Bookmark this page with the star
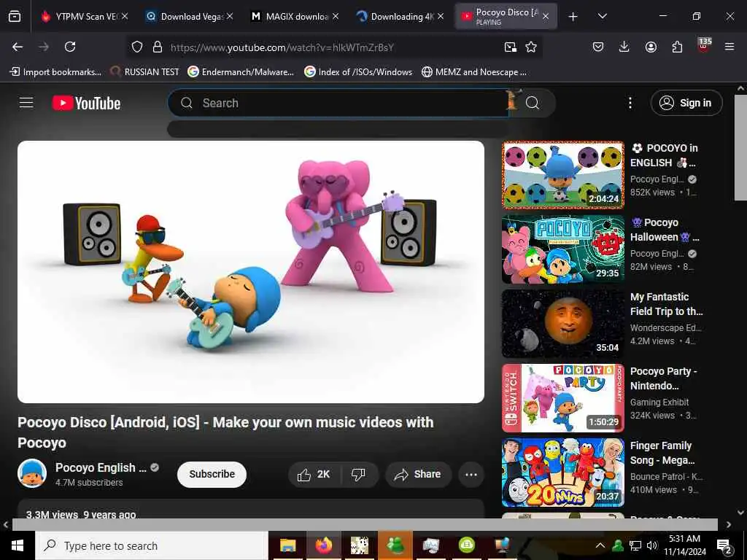Viewport: 747px width, 560px height. coord(531,47)
